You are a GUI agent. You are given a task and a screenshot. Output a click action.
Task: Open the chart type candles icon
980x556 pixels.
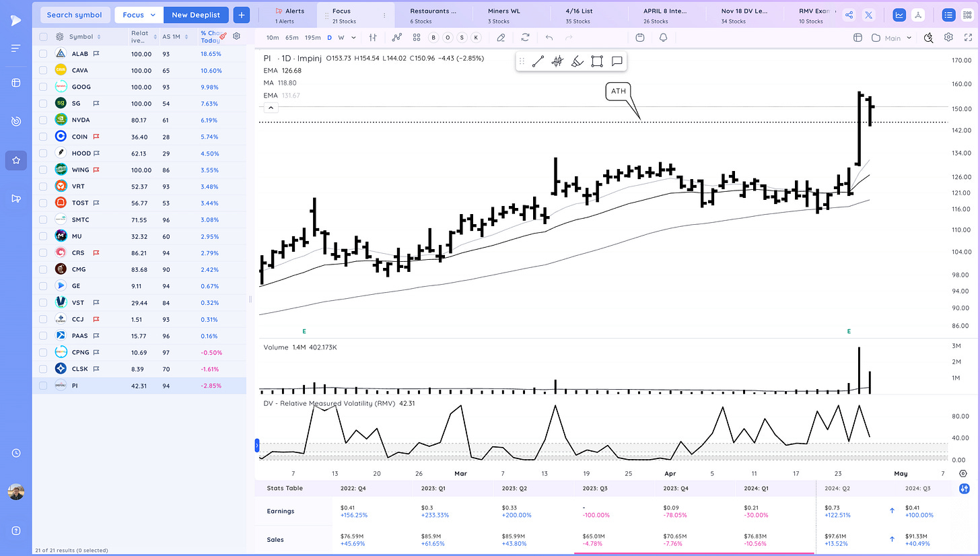coord(373,38)
